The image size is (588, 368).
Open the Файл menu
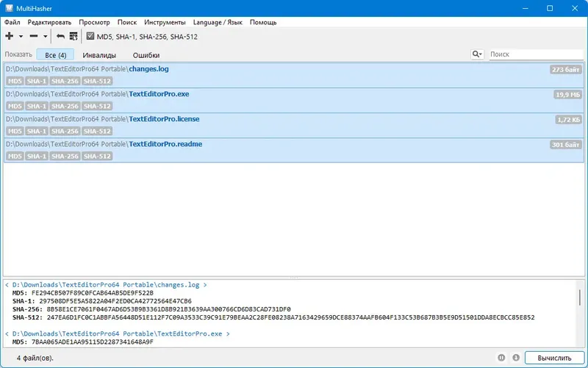click(12, 23)
